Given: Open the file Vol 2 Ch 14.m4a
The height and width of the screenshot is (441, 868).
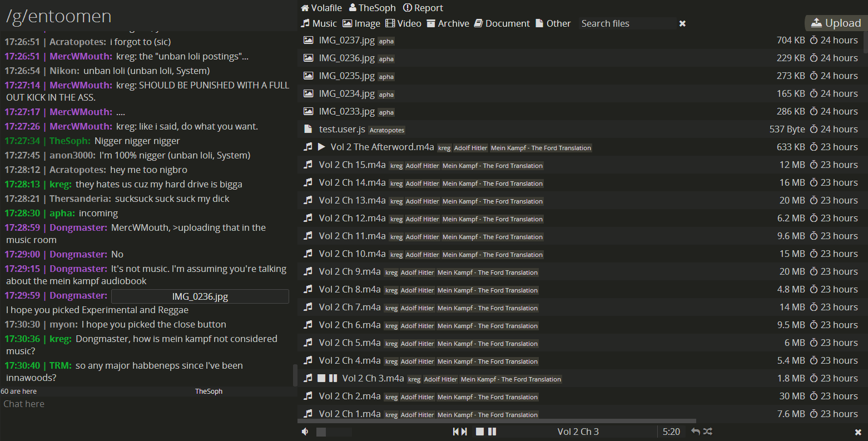Looking at the screenshot, I should click(x=353, y=182).
